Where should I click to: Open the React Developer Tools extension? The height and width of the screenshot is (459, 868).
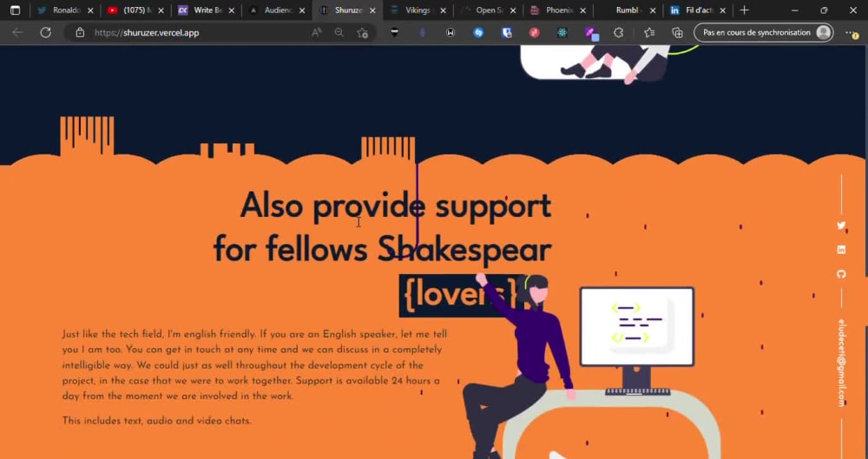[562, 33]
